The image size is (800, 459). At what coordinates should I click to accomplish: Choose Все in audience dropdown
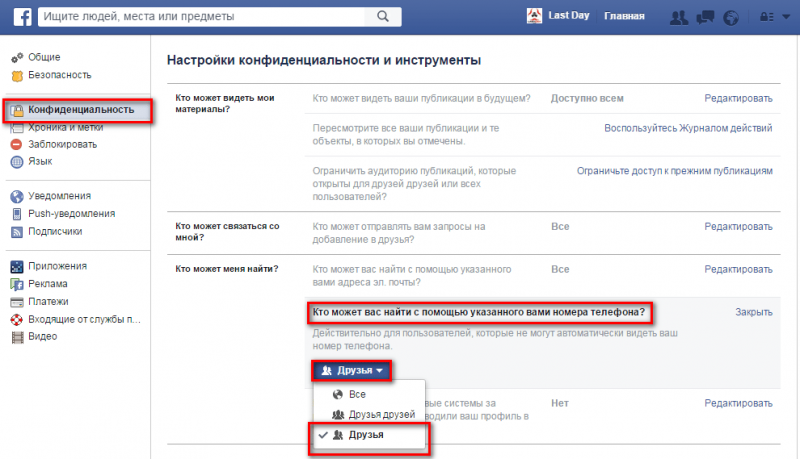click(x=369, y=394)
